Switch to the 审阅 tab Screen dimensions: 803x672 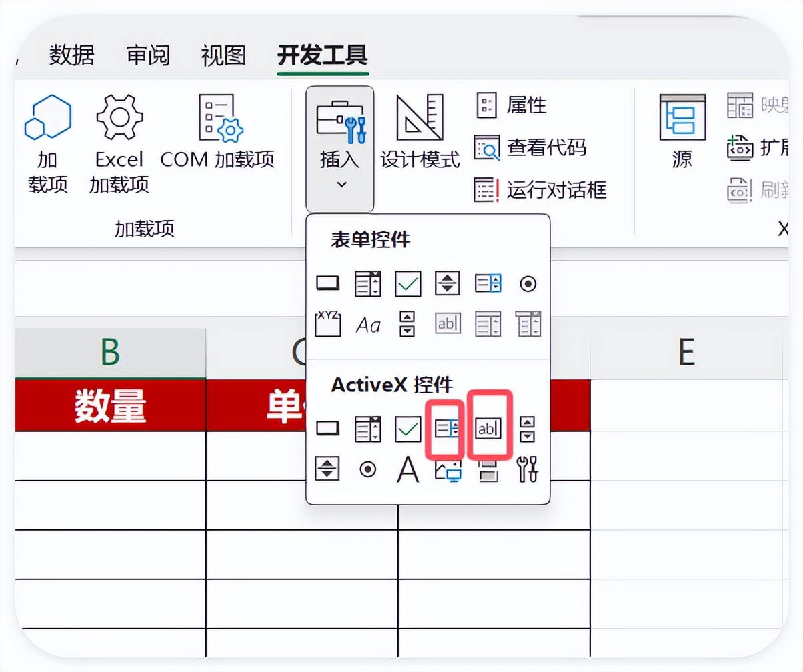(x=148, y=55)
